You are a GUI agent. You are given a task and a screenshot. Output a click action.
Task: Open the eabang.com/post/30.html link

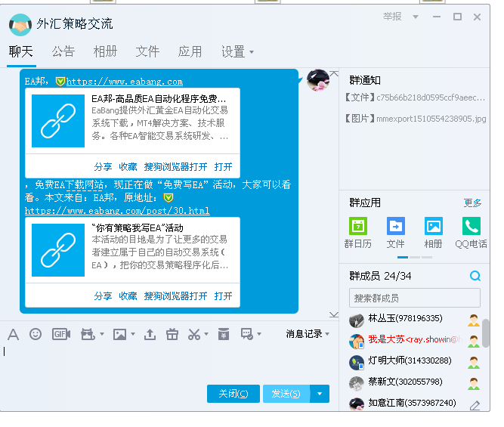click(117, 211)
